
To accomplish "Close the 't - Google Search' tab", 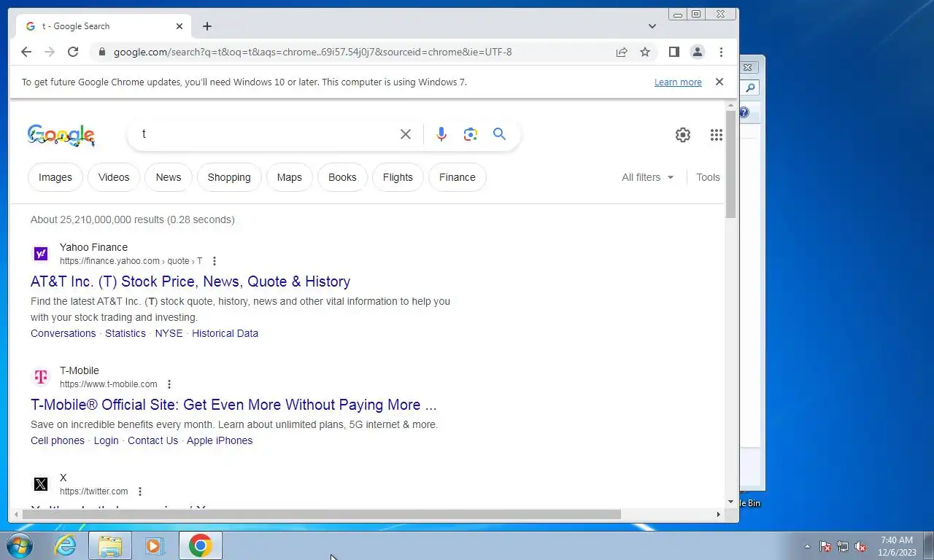I will coord(180,26).
